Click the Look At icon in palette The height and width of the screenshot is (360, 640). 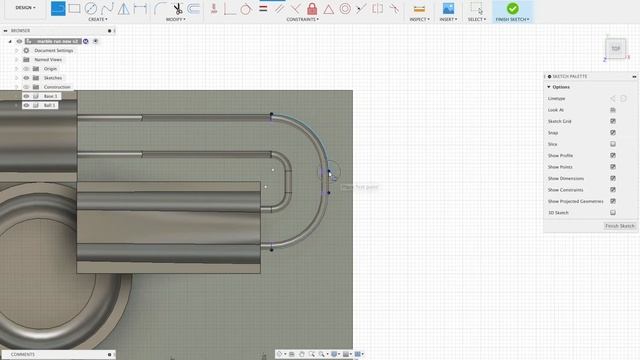613,110
